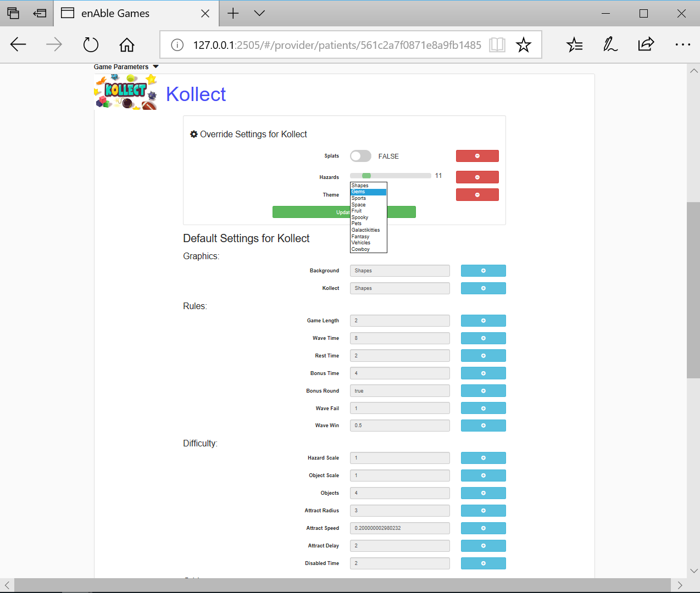
Task: Refresh the current page
Action: tap(91, 44)
